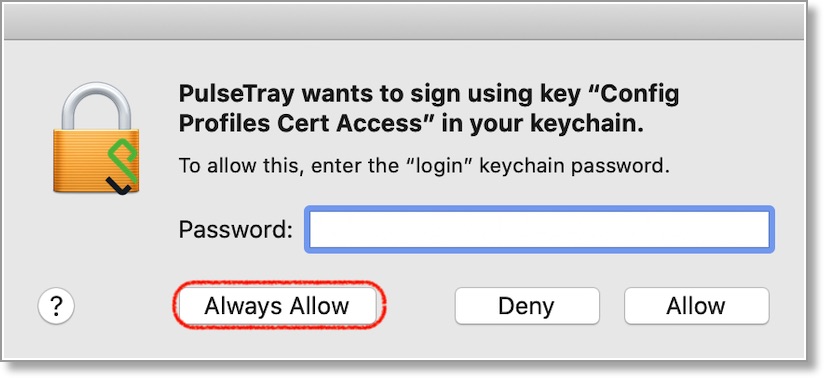
Task: Click the black checkmark stroke on the padlock logo
Action: (119, 186)
